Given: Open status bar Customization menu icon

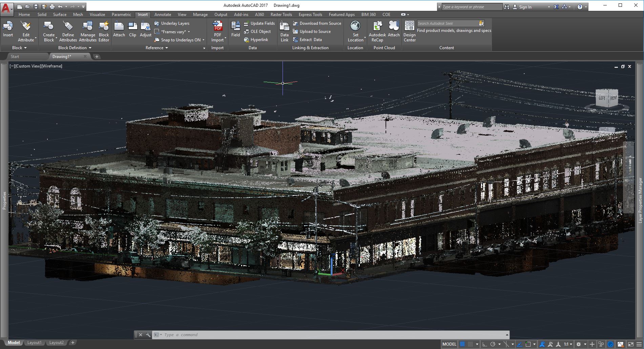Looking at the screenshot, I should point(639,344).
